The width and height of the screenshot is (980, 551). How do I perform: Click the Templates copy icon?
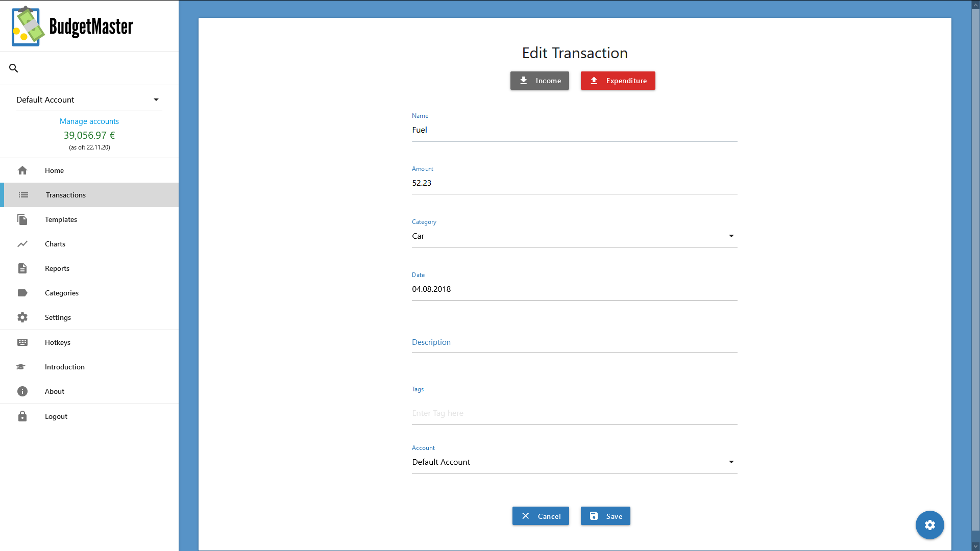click(x=22, y=219)
